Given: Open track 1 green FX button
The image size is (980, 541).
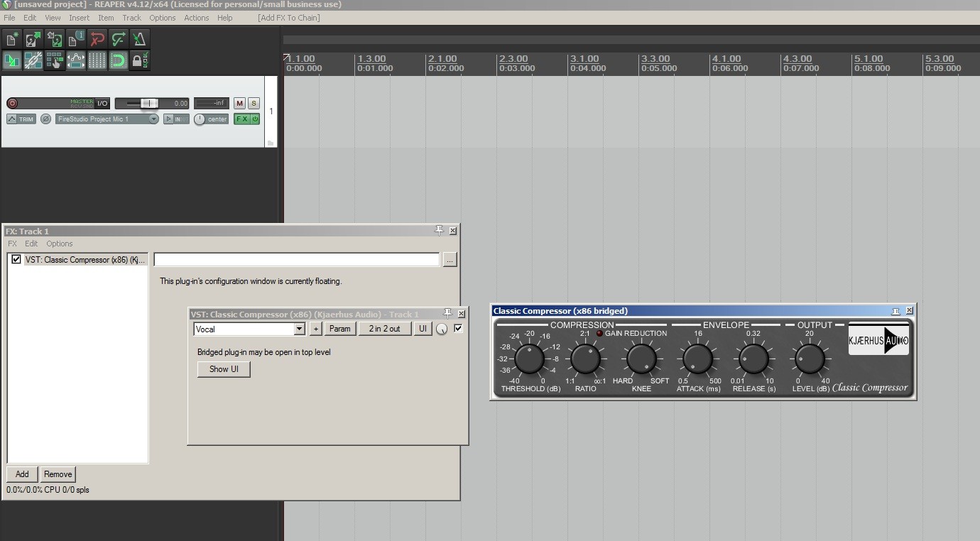Looking at the screenshot, I should tap(241, 119).
